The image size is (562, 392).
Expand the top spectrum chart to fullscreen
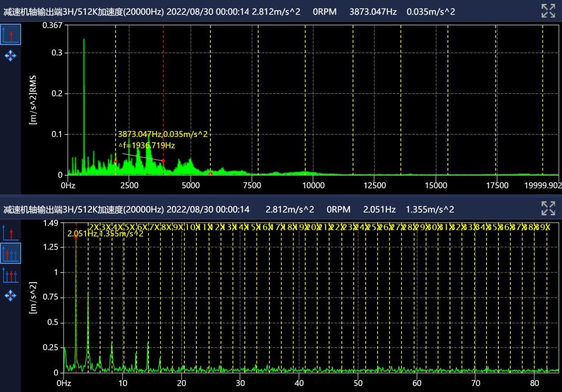click(548, 11)
